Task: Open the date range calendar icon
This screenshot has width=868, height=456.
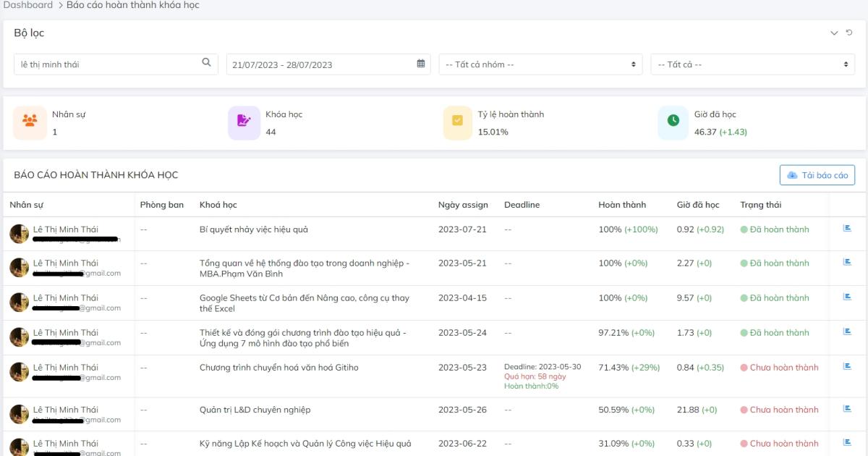Action: pyautogui.click(x=421, y=64)
